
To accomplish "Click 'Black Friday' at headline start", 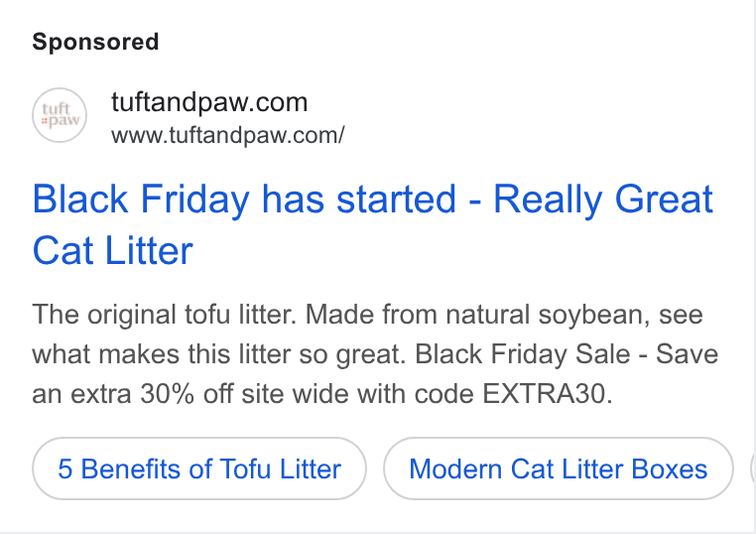I will click(x=141, y=199).
